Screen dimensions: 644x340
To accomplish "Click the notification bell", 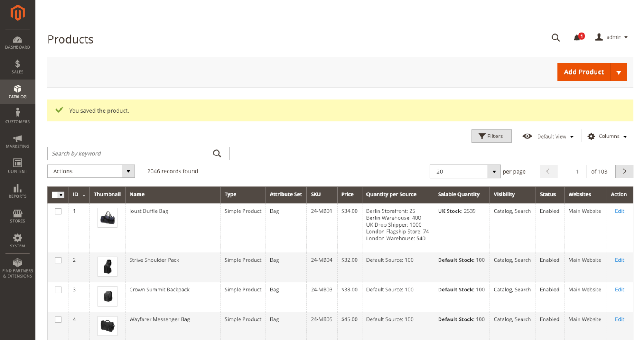I will click(x=577, y=37).
